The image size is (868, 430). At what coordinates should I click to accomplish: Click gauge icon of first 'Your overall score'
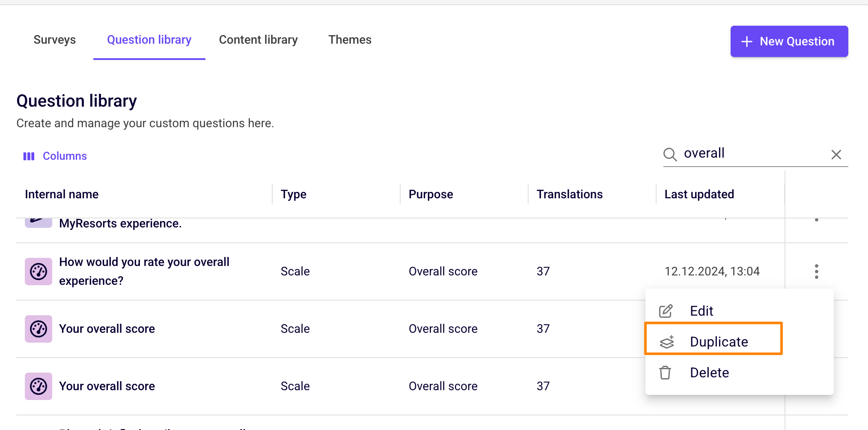39,329
